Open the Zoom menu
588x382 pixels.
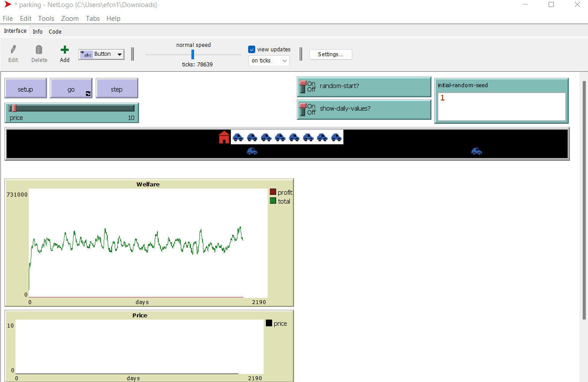[x=70, y=19]
